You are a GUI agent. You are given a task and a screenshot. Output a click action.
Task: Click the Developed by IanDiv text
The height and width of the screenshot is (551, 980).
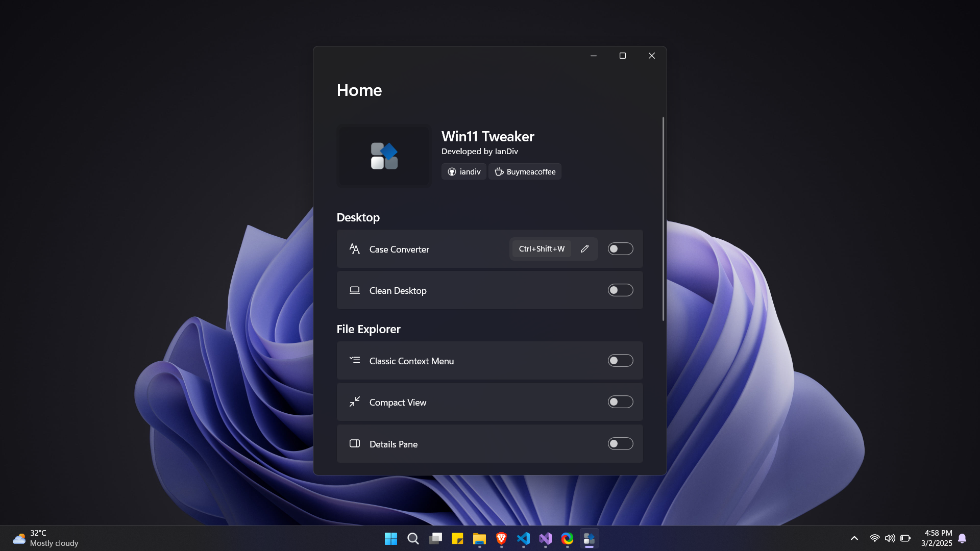click(479, 152)
